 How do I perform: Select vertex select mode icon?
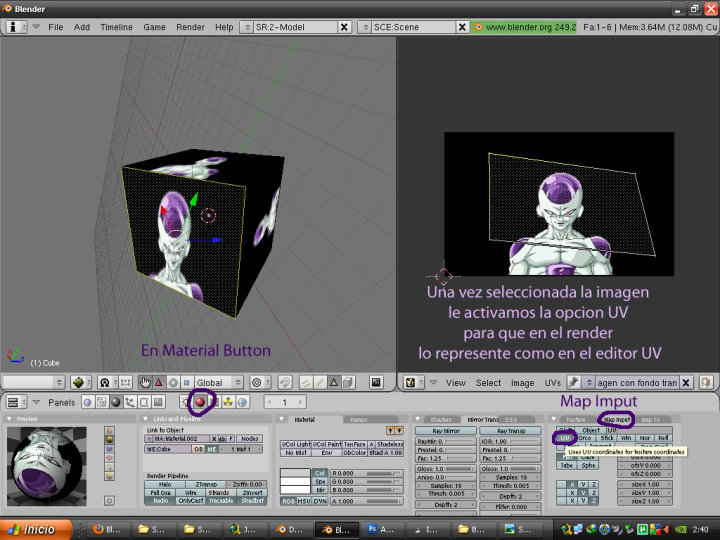pos(306,382)
